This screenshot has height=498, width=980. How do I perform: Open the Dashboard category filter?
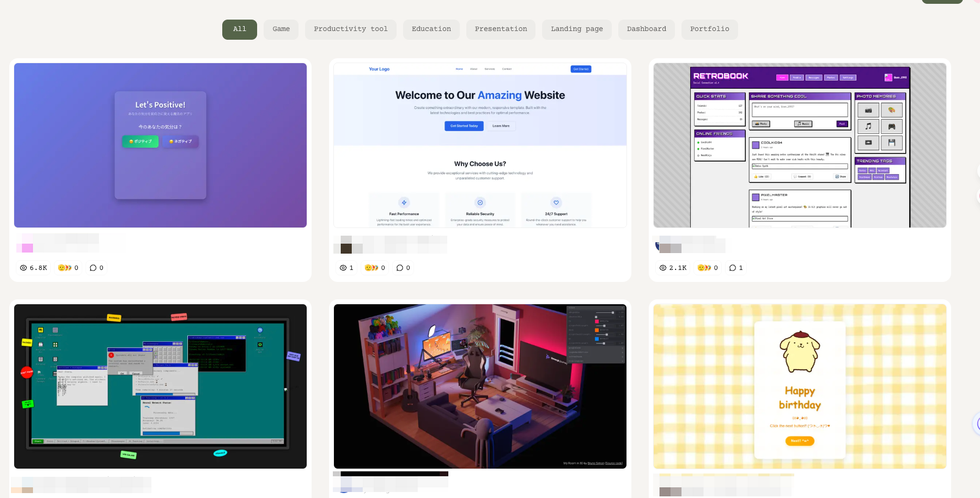[x=647, y=29]
